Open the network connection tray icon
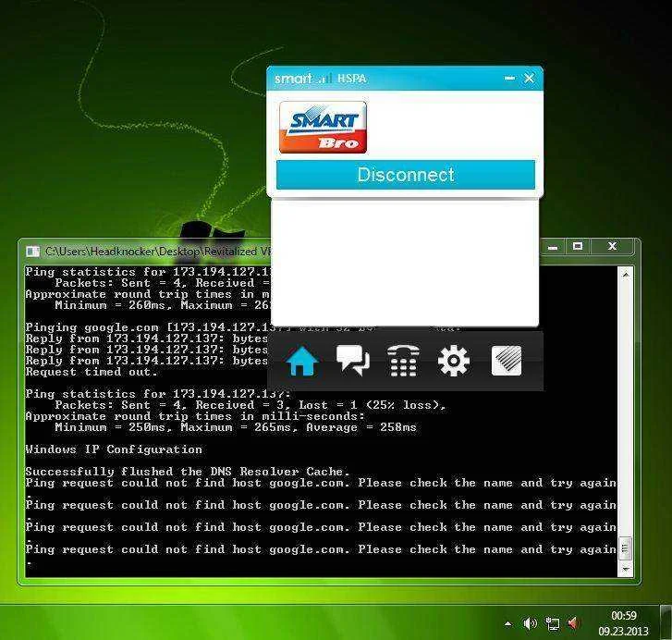This screenshot has height=640, width=672. tap(553, 623)
